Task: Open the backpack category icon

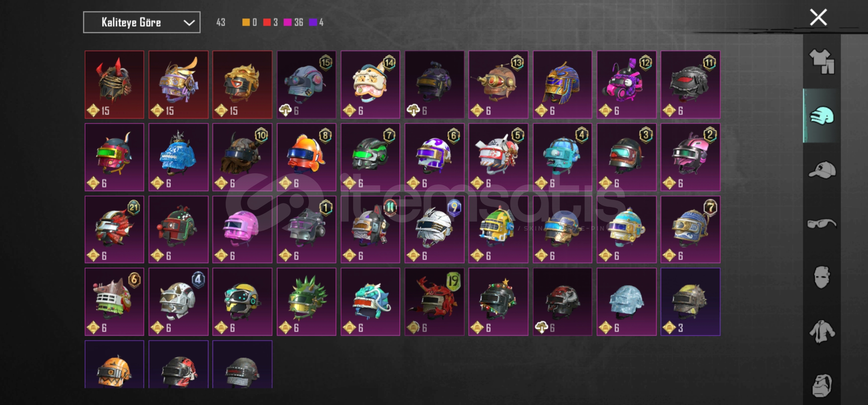Action: [822, 385]
